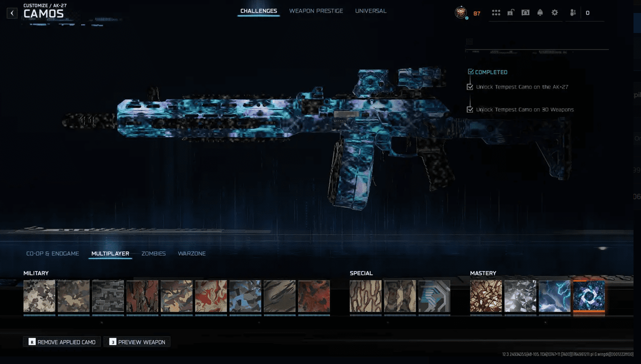Open the Co-op & Endgame category

click(x=52, y=253)
